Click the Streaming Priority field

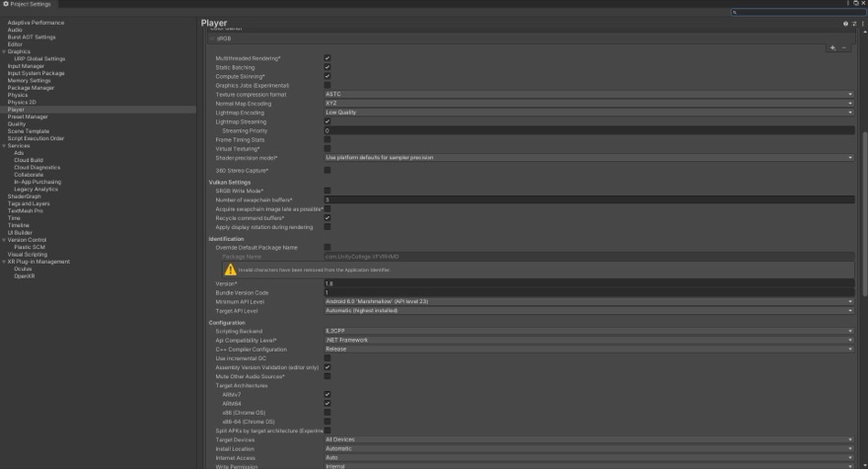pyautogui.click(x=589, y=131)
